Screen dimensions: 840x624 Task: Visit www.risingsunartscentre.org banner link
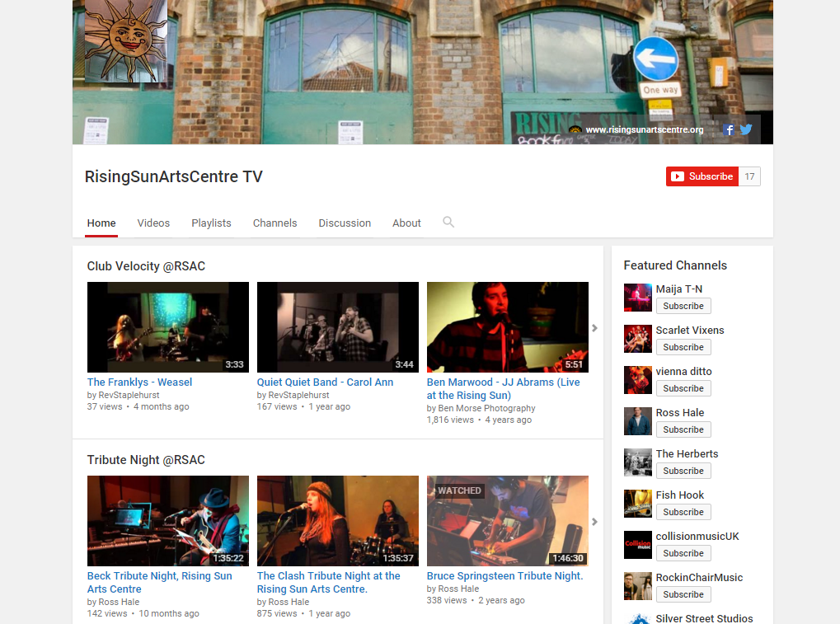[x=645, y=129]
